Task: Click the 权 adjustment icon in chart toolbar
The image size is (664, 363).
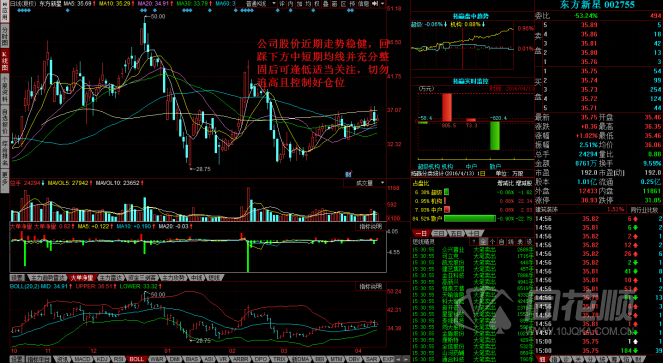Action: click(x=317, y=3)
